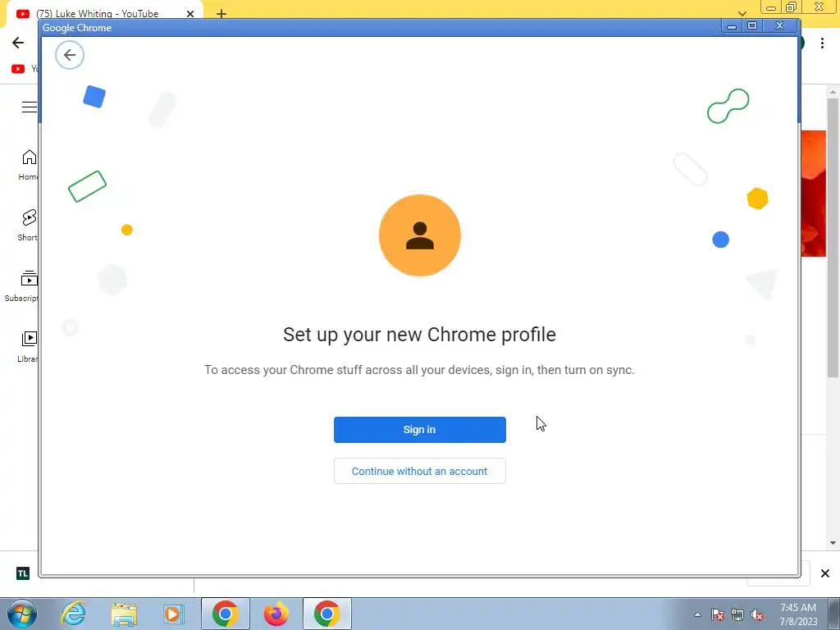Open YouTube Home in sidebar
Viewport: 840px width, 630px height.
(28, 165)
